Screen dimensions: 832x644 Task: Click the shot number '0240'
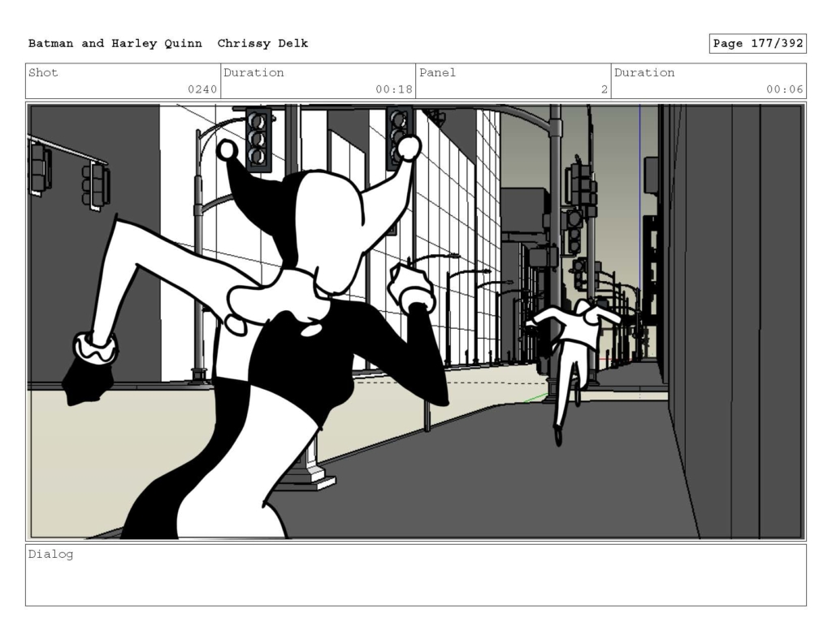click(x=202, y=89)
